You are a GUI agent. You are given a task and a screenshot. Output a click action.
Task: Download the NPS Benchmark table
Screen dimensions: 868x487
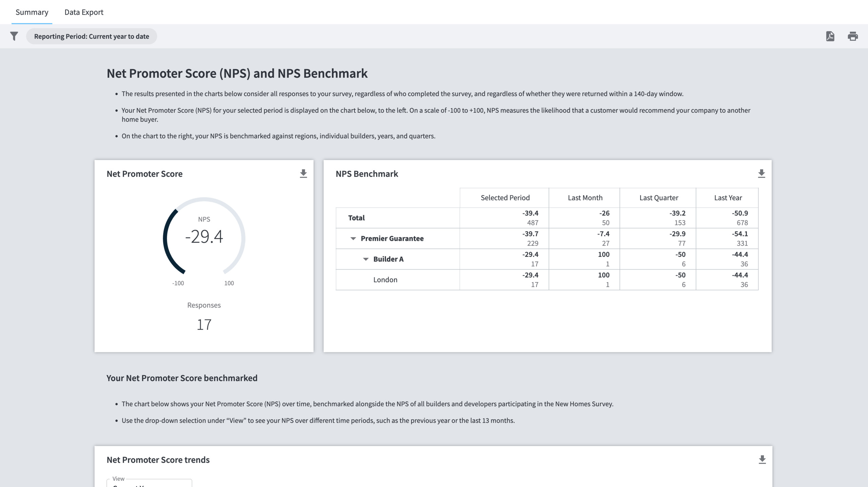click(x=761, y=174)
